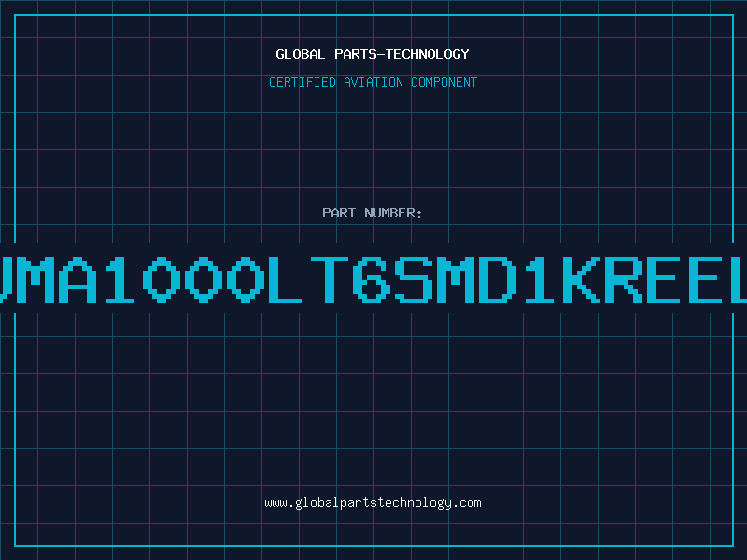
Task: Click the large MA1000LT6SMD1KREEL part number
Action: pos(373,280)
